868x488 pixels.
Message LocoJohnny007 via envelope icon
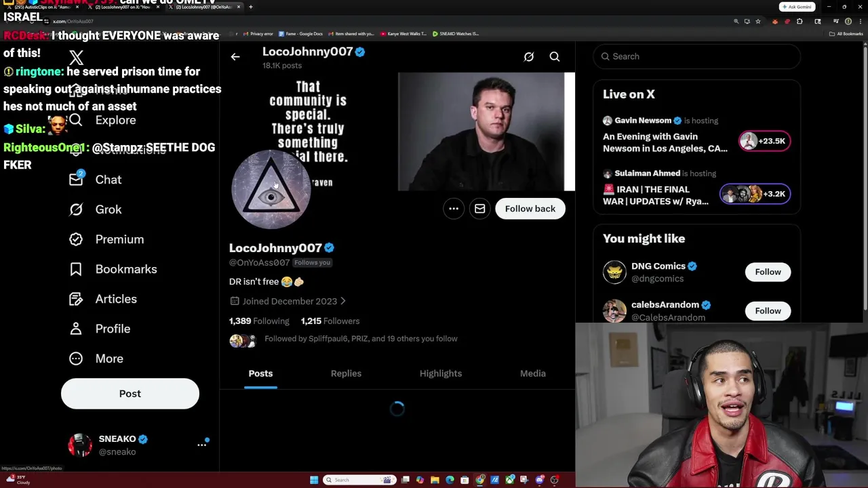tap(479, 209)
